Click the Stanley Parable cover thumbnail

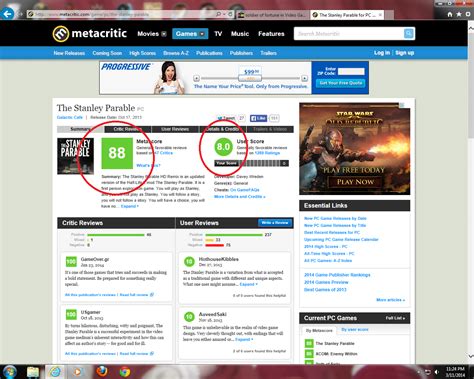[75, 156]
